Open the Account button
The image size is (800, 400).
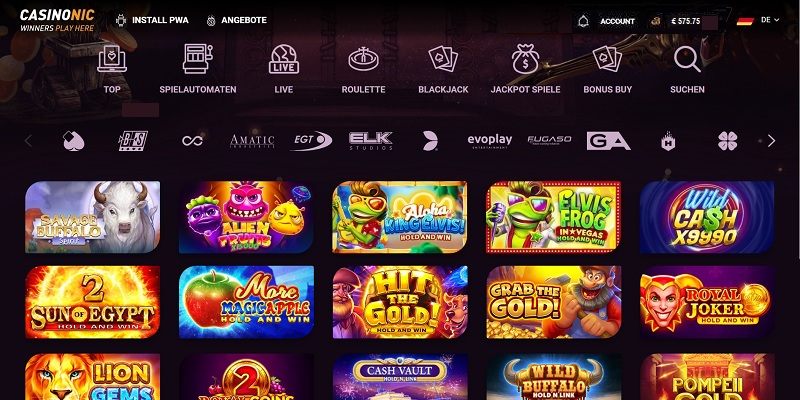(617, 21)
